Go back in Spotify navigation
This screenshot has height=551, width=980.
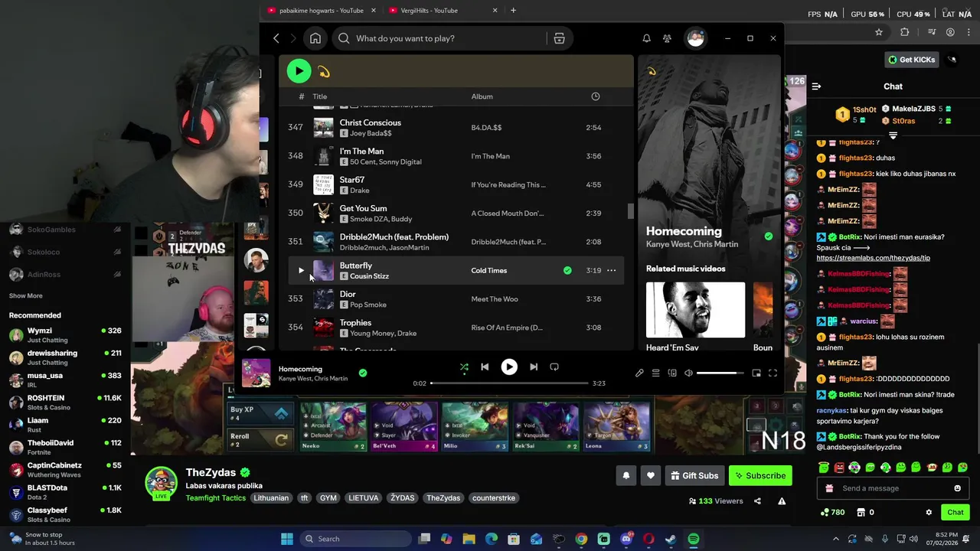(x=276, y=38)
